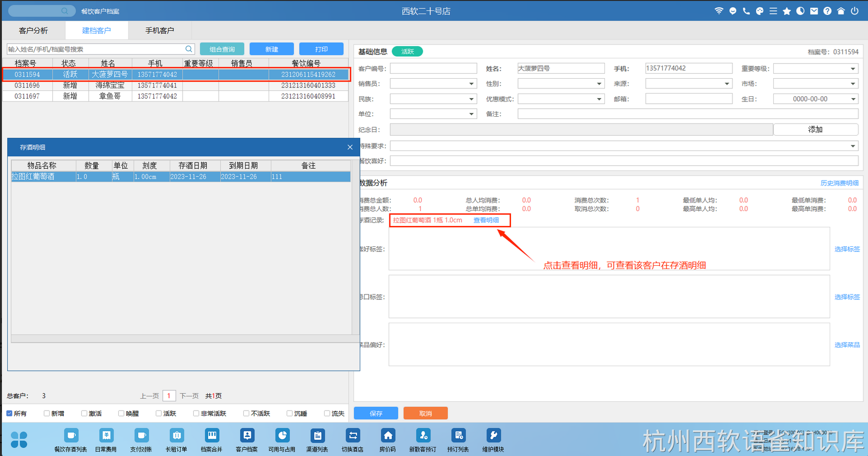Toggle the 所有 filter checkbox
Screen dimensions: 868x456
[x=9, y=413]
